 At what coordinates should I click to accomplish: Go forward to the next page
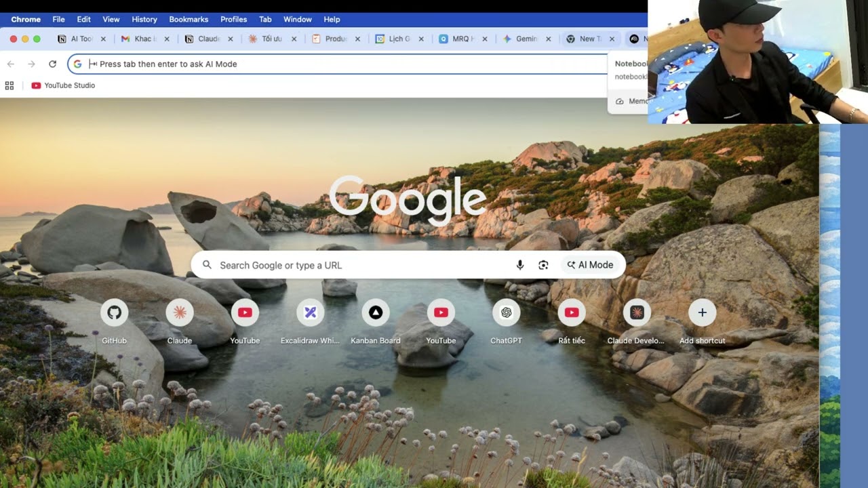31,64
